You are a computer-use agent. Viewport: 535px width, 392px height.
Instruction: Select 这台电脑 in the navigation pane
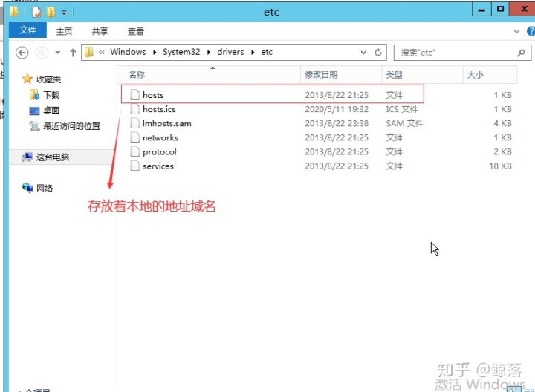[53, 157]
